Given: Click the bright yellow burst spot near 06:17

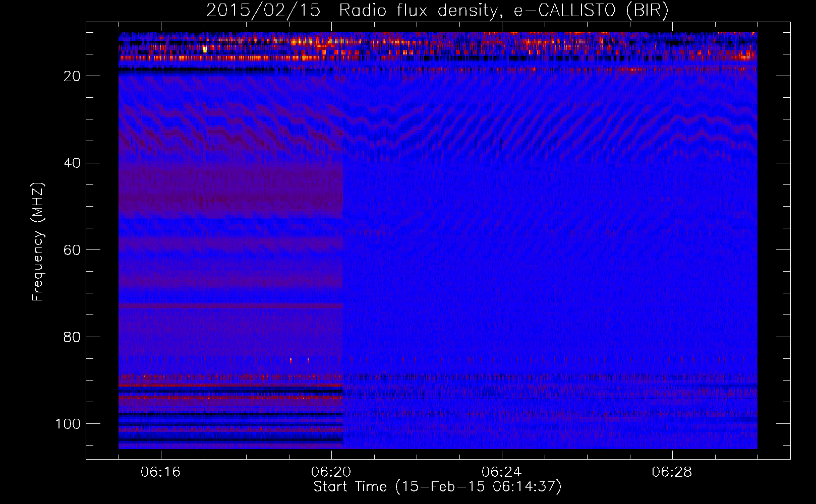Looking at the screenshot, I should click(x=204, y=49).
